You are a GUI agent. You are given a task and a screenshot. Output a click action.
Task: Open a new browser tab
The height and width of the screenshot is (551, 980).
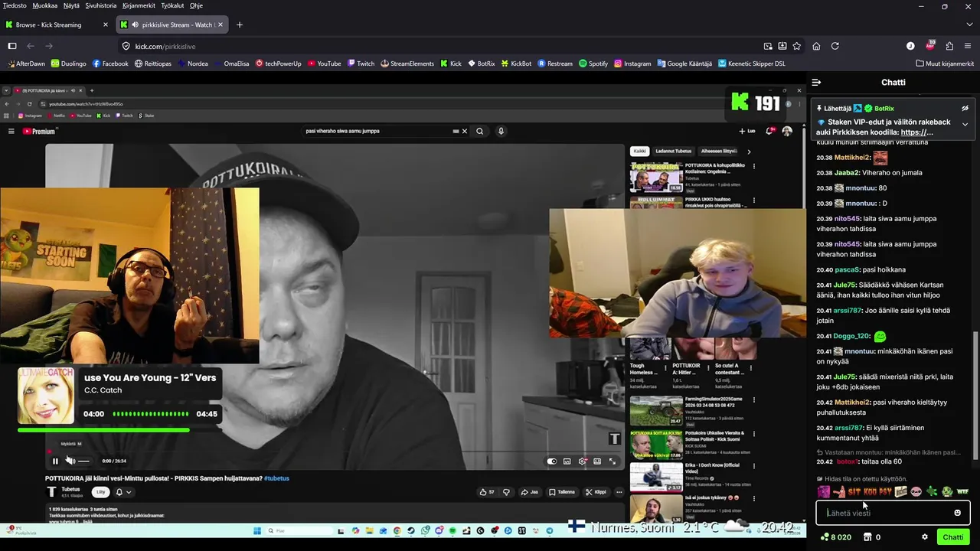pos(240,24)
